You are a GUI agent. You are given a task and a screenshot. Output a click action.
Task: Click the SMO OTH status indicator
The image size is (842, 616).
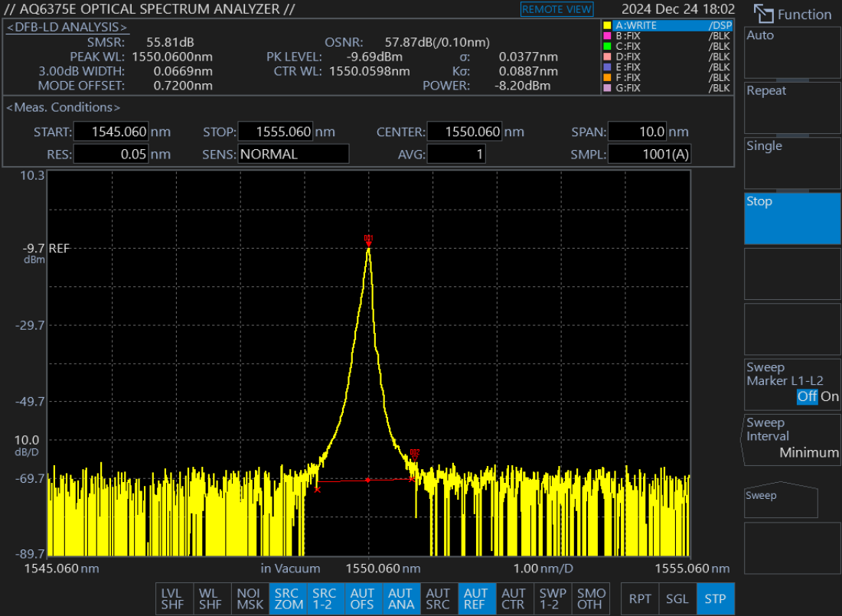pos(590,598)
